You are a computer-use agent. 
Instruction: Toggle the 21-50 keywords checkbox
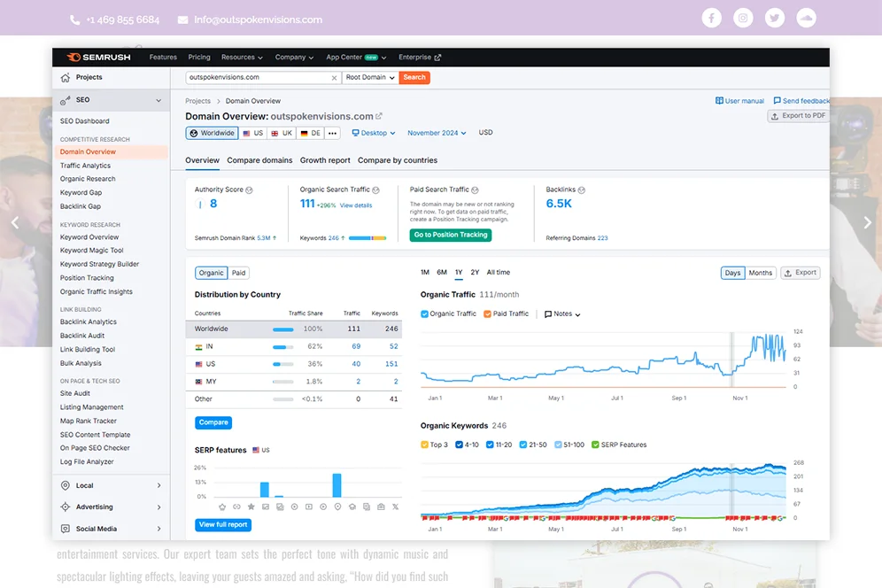coord(523,445)
